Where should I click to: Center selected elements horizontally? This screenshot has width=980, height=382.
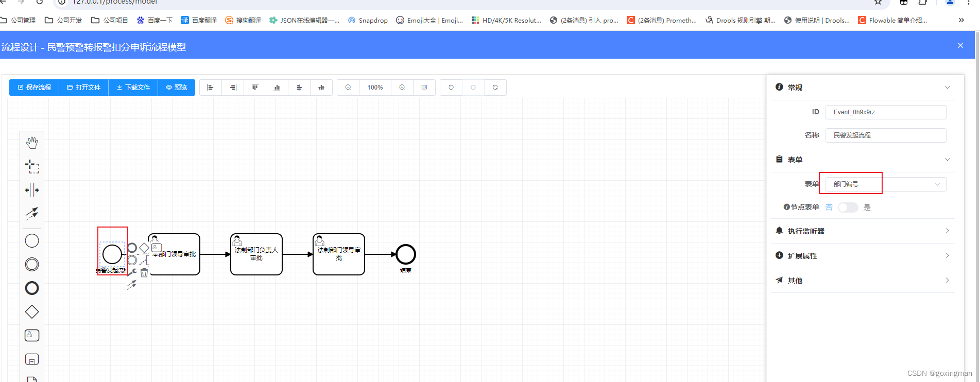coord(299,88)
